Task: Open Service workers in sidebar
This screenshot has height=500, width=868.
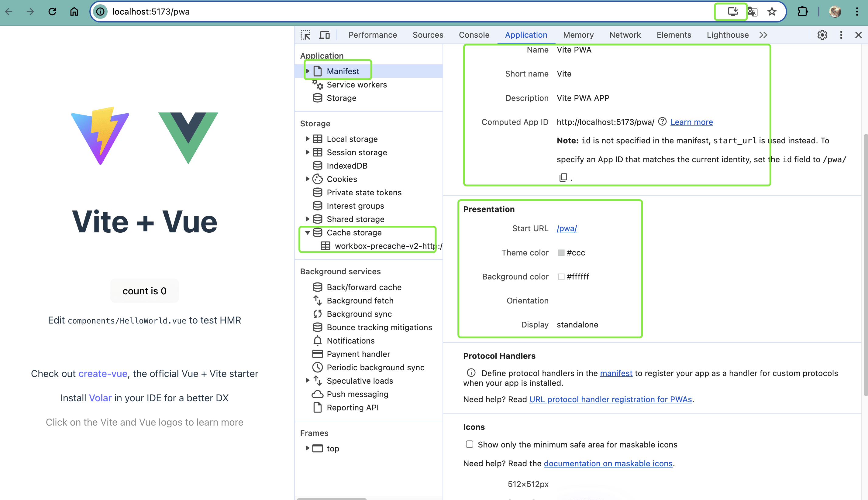Action: click(x=356, y=84)
